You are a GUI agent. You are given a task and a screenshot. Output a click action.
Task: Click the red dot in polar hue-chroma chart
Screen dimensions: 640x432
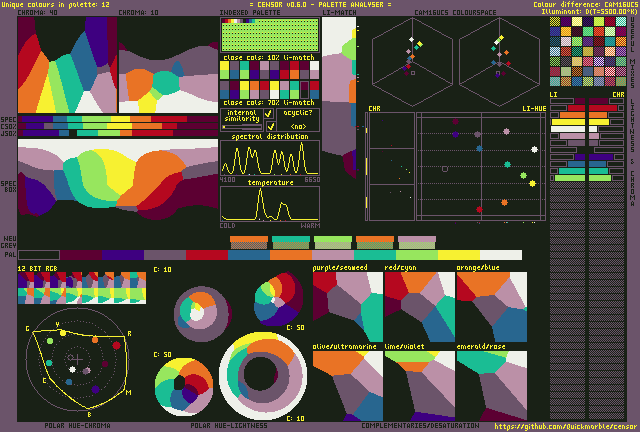116,345
